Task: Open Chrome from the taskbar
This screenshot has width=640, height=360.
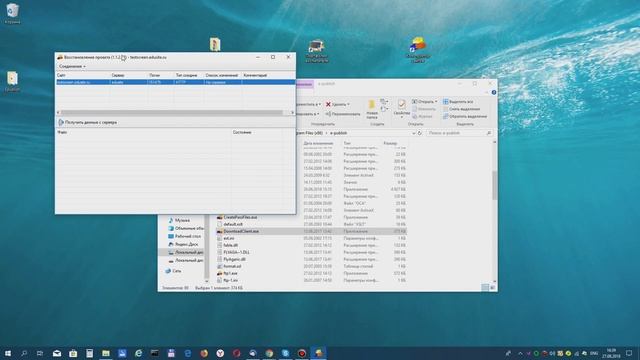Action: 269,353
